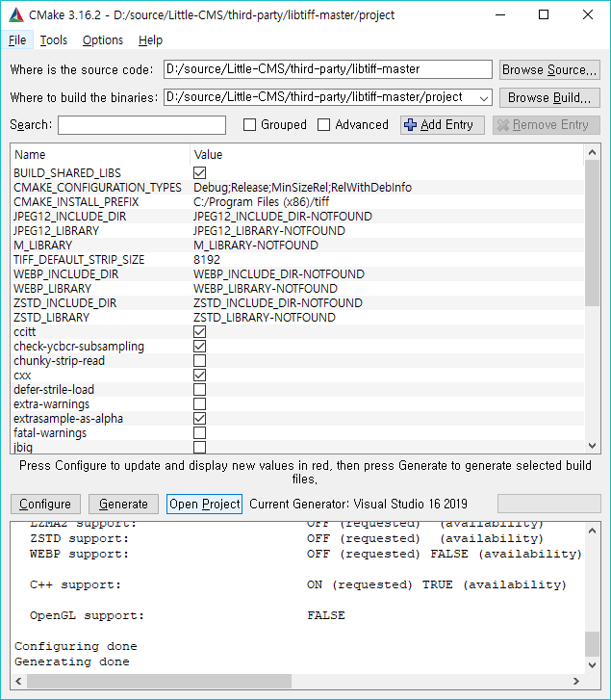The image size is (611, 700).
Task: Toggle extrasample-as-alpha checkbox
Action: (x=200, y=418)
